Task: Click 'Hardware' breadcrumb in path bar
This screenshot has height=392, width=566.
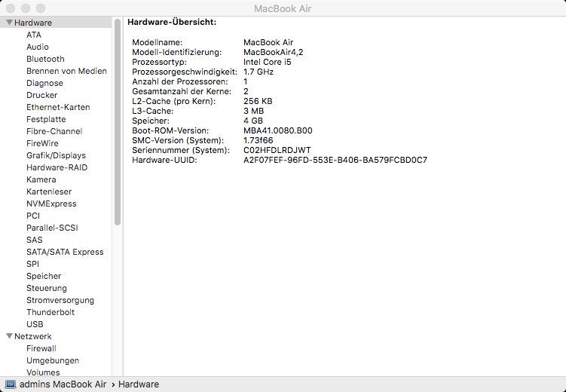Action: (139, 384)
